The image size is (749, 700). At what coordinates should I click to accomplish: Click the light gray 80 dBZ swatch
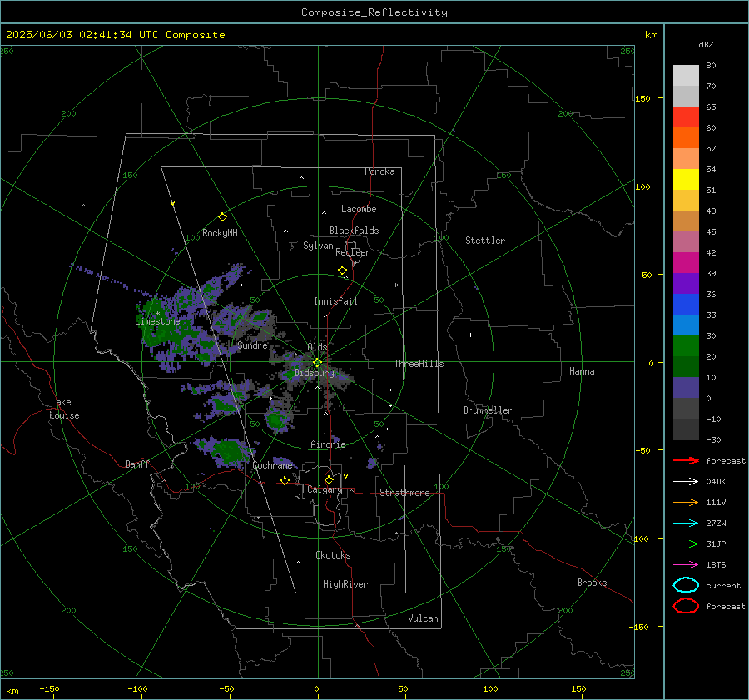coord(686,76)
